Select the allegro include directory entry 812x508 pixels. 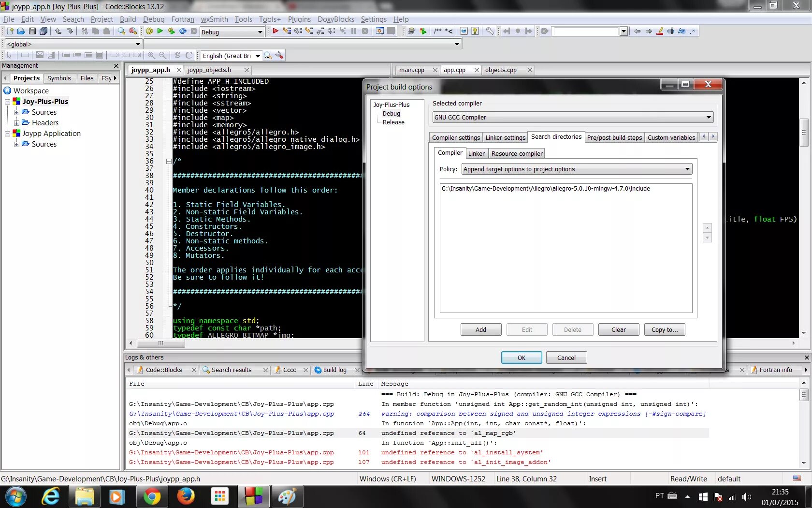[x=546, y=189]
